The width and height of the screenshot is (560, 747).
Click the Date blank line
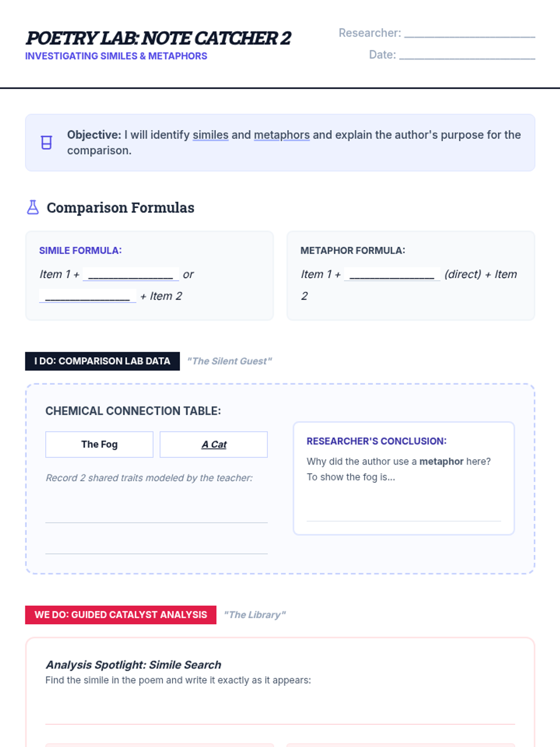(467, 56)
